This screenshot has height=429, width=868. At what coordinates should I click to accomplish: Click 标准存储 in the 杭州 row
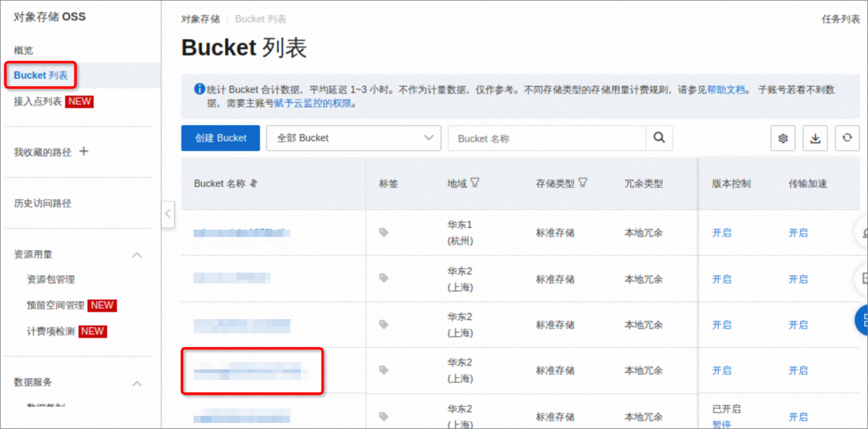pos(555,233)
